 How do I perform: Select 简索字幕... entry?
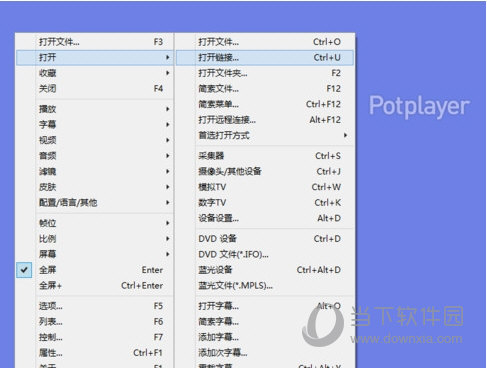(265, 322)
